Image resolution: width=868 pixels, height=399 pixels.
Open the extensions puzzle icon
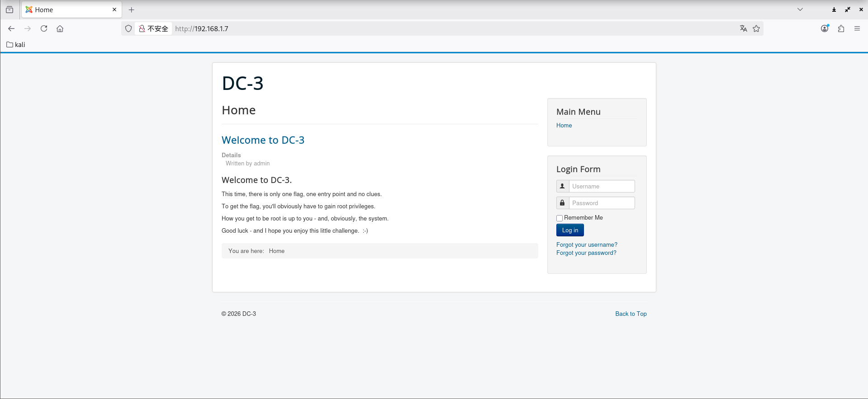841,28
